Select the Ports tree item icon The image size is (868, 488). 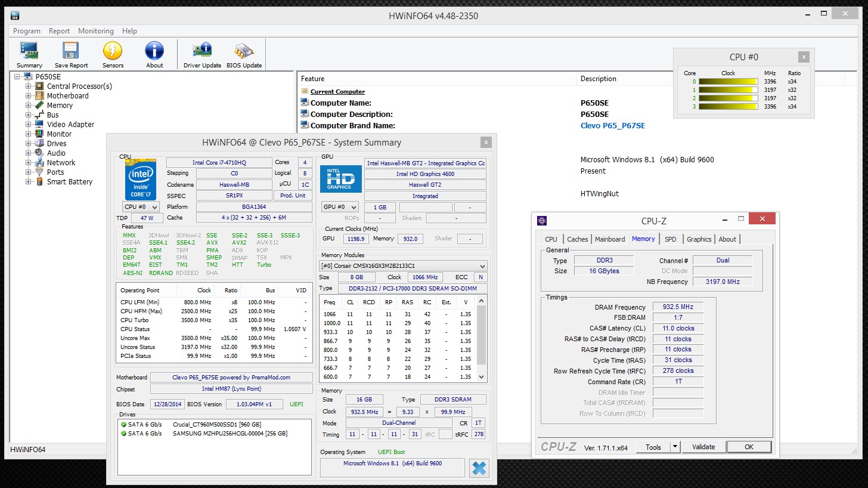40,172
